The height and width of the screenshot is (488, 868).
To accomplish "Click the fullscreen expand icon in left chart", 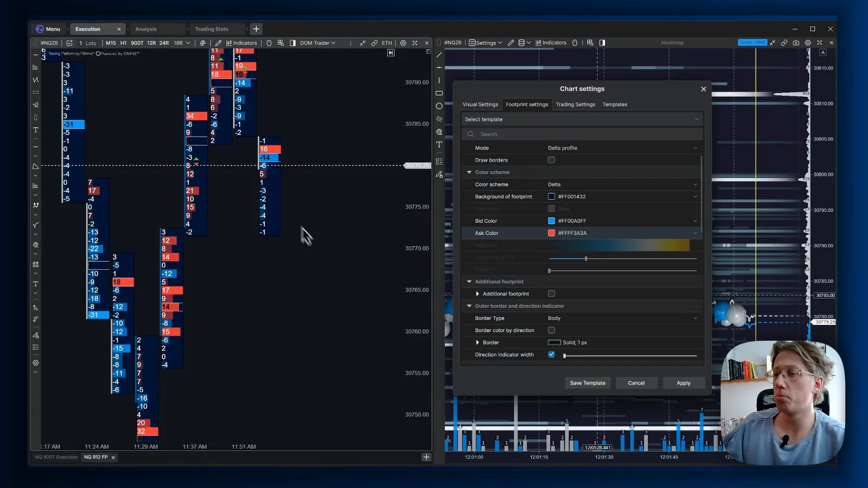I will coord(415,43).
